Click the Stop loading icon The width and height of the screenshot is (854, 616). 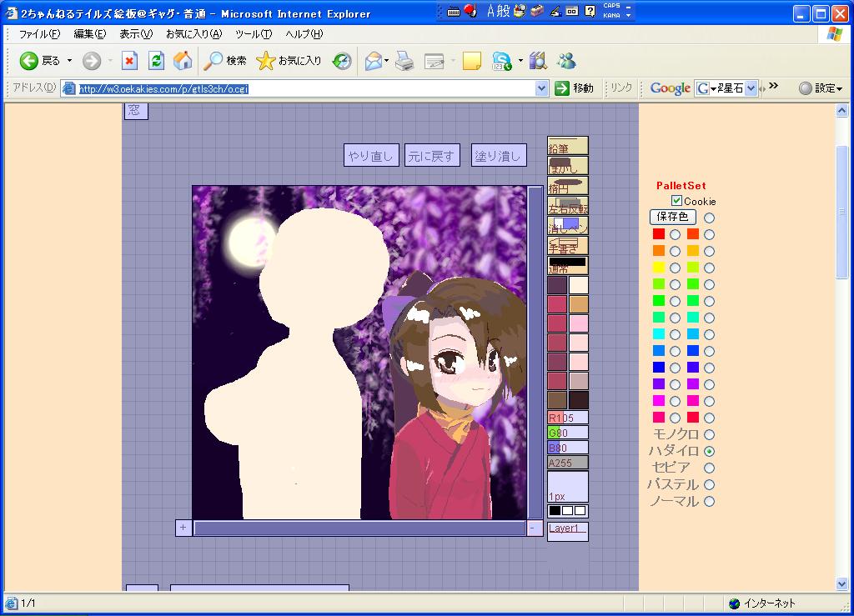click(129, 60)
